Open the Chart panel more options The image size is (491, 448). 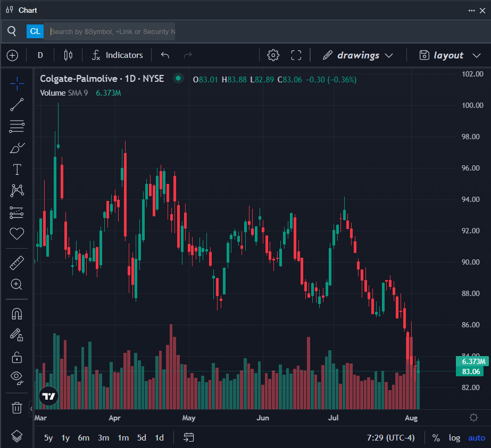pos(472,11)
